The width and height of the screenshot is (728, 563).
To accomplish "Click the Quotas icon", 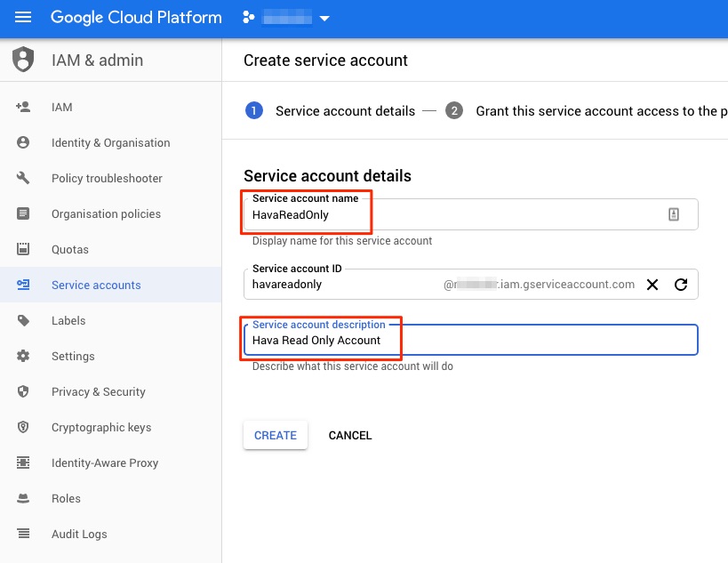I will coord(23,249).
